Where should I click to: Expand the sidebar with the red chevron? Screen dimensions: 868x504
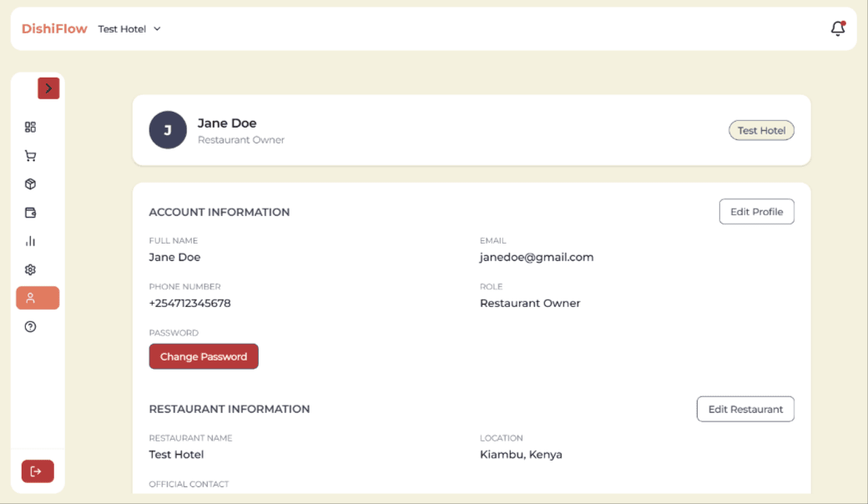pyautogui.click(x=48, y=88)
